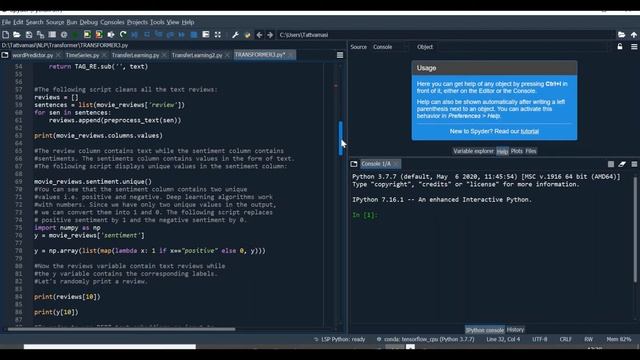Switch to the TransferLearning.py tab
The height and width of the screenshot is (360, 640).
coord(135,55)
